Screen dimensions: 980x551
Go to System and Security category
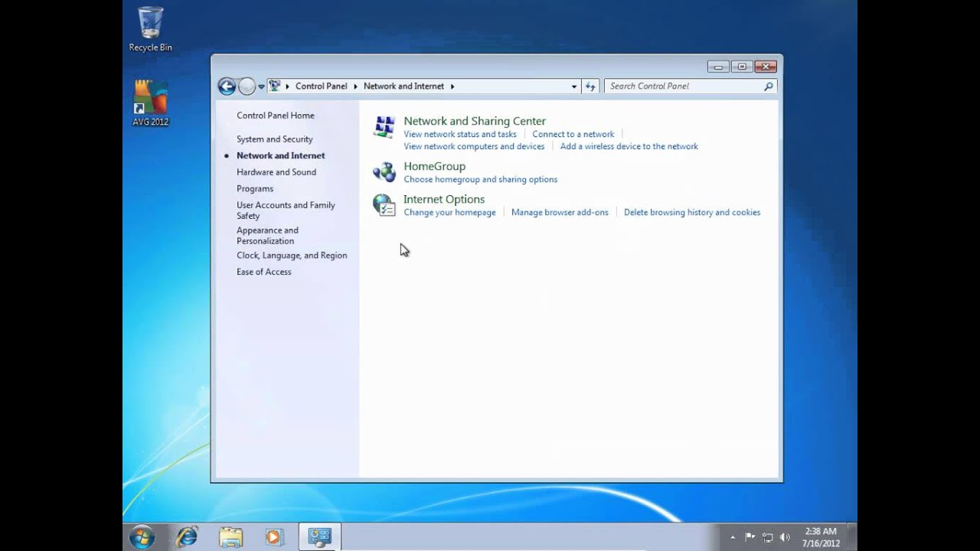(275, 139)
